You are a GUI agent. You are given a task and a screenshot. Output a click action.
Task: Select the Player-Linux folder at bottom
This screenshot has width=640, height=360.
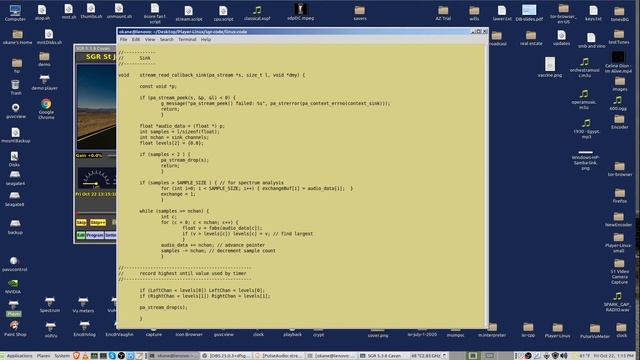pyautogui.click(x=558, y=331)
